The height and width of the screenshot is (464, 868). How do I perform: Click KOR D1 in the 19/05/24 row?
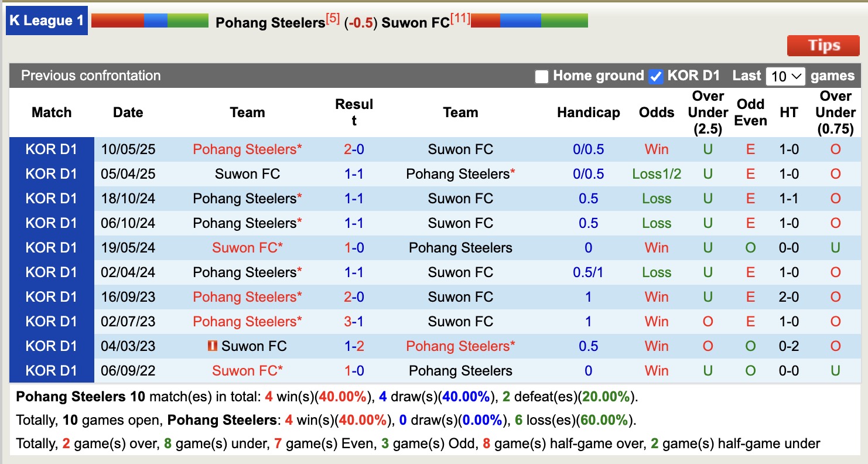pyautogui.click(x=52, y=248)
